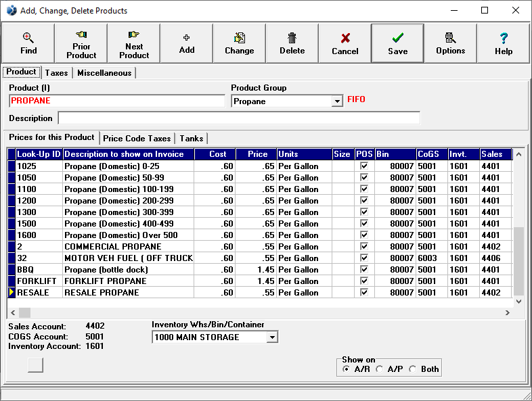The image size is (532, 401).
Task: Open the Price Code Taxes tab
Action: [x=137, y=138]
